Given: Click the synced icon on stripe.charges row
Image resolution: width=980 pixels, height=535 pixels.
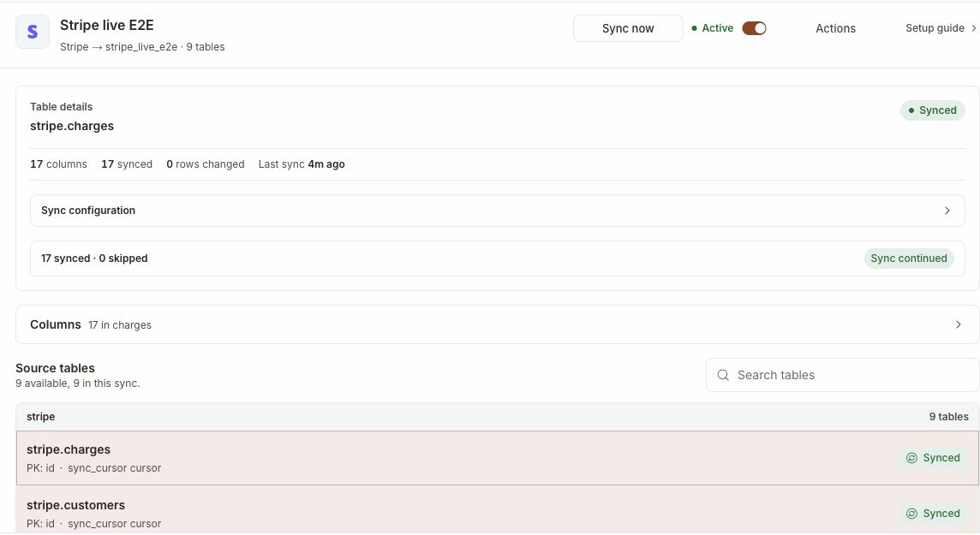Looking at the screenshot, I should (x=911, y=458).
